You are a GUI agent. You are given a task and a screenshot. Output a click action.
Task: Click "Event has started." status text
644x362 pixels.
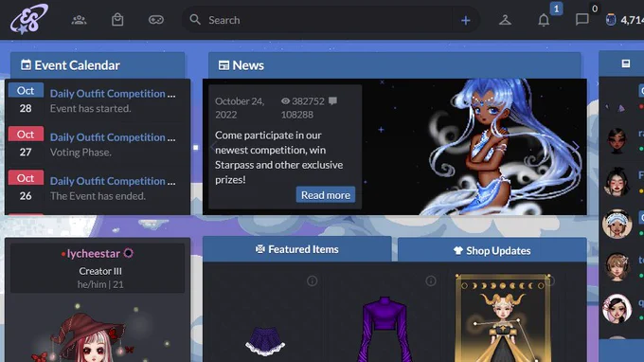pyautogui.click(x=90, y=108)
